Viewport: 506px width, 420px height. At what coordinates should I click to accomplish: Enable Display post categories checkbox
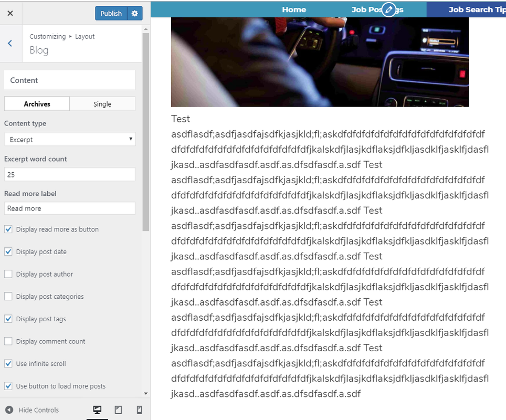(x=8, y=296)
